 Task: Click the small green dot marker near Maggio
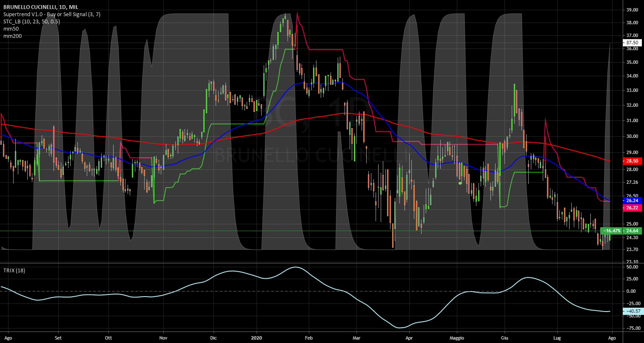pyautogui.click(x=460, y=183)
